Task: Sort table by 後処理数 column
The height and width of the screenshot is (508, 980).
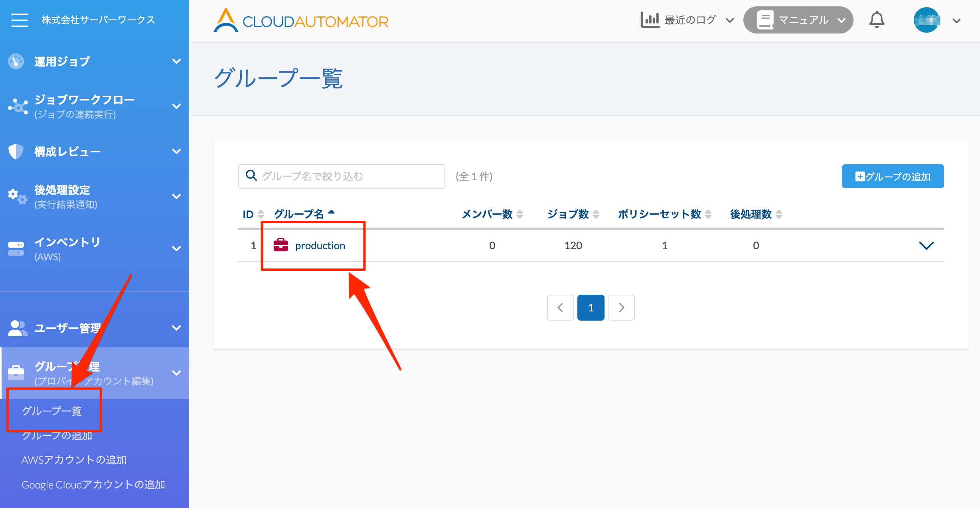Action: (756, 214)
